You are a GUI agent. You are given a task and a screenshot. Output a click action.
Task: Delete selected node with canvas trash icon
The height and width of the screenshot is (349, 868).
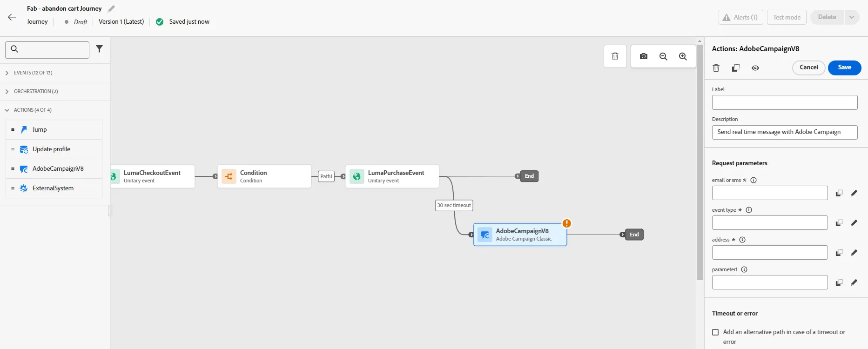615,56
